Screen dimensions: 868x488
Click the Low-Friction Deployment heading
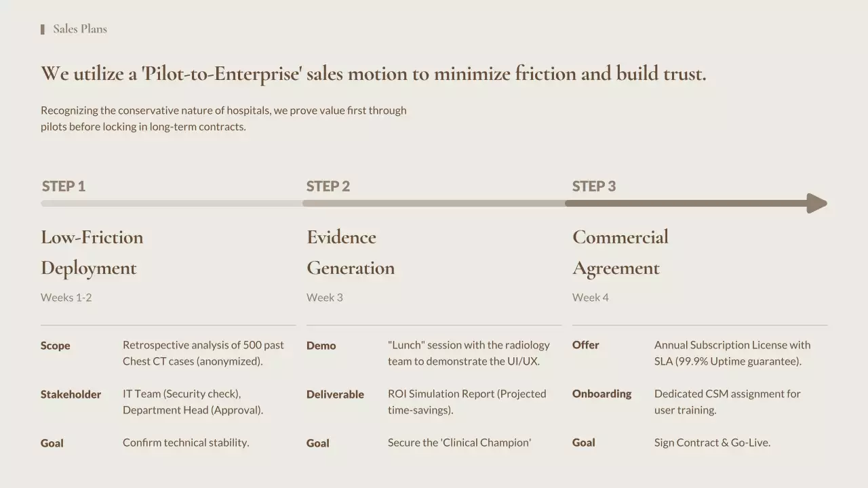pos(92,252)
